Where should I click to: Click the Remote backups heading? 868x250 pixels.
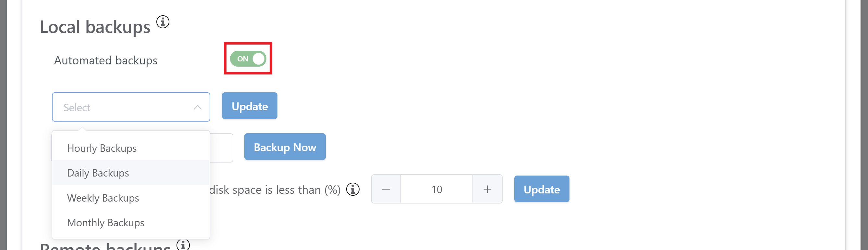coord(105,246)
